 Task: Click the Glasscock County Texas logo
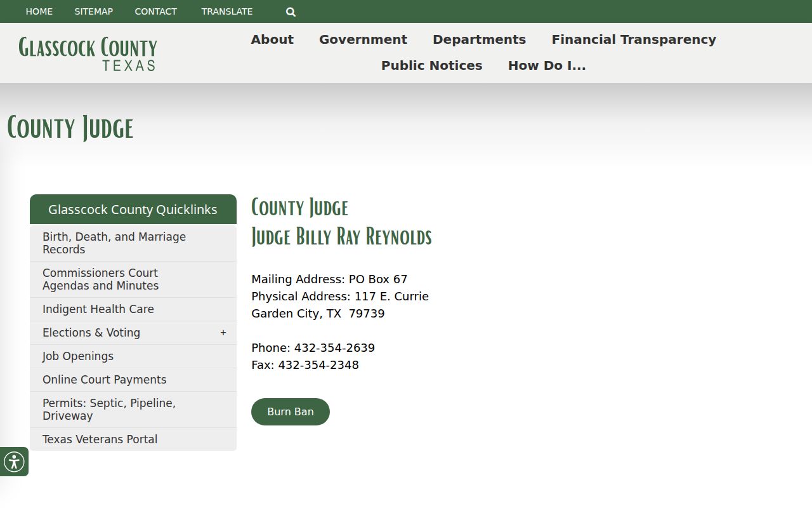pos(88,53)
